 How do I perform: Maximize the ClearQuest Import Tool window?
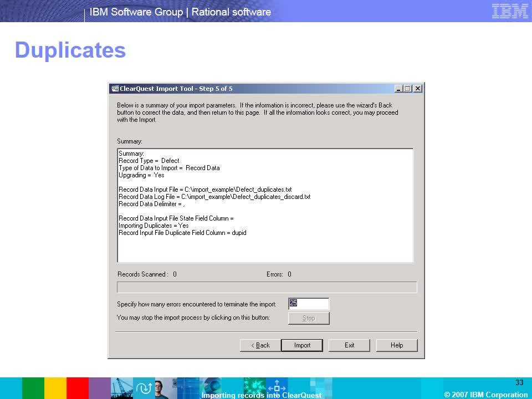407,89
